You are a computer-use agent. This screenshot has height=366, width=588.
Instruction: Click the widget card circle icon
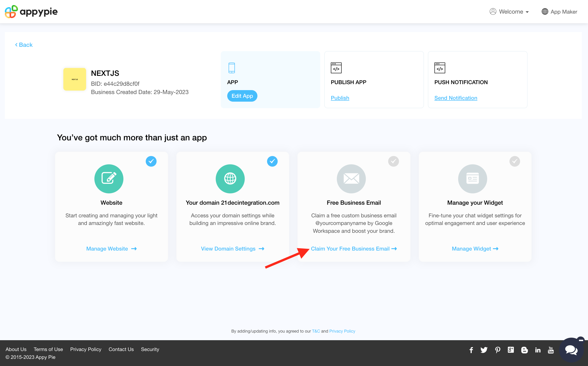click(473, 179)
